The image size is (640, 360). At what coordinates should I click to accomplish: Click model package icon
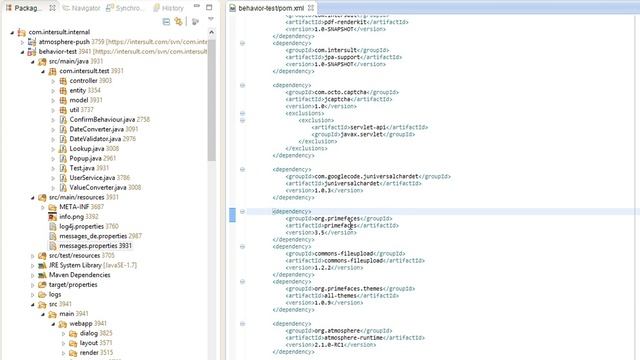pyautogui.click(x=63, y=100)
